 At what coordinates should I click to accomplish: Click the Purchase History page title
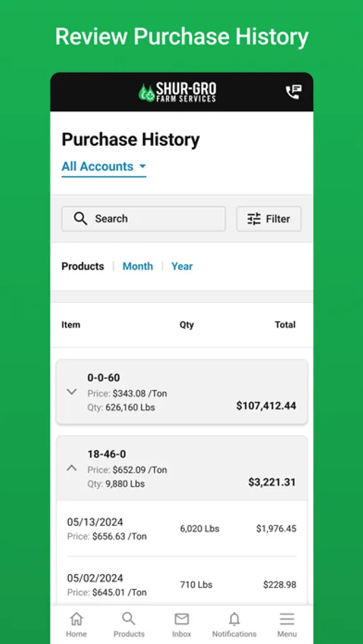[130, 140]
